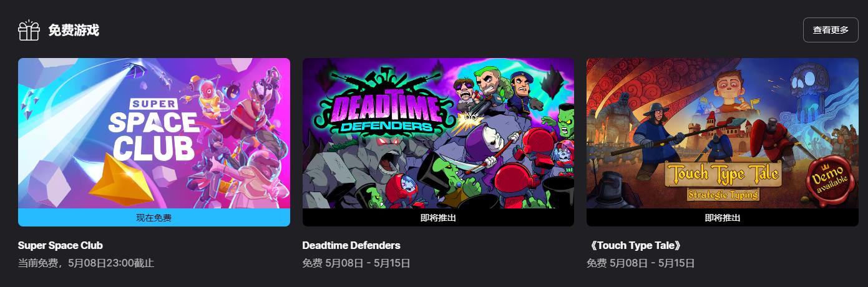
Task: Open the Touch Type Tale game artwork
Action: pos(723,134)
